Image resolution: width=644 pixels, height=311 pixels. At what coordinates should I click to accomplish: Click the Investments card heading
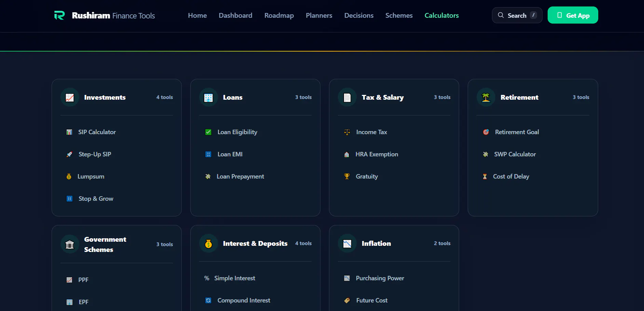pos(105,98)
